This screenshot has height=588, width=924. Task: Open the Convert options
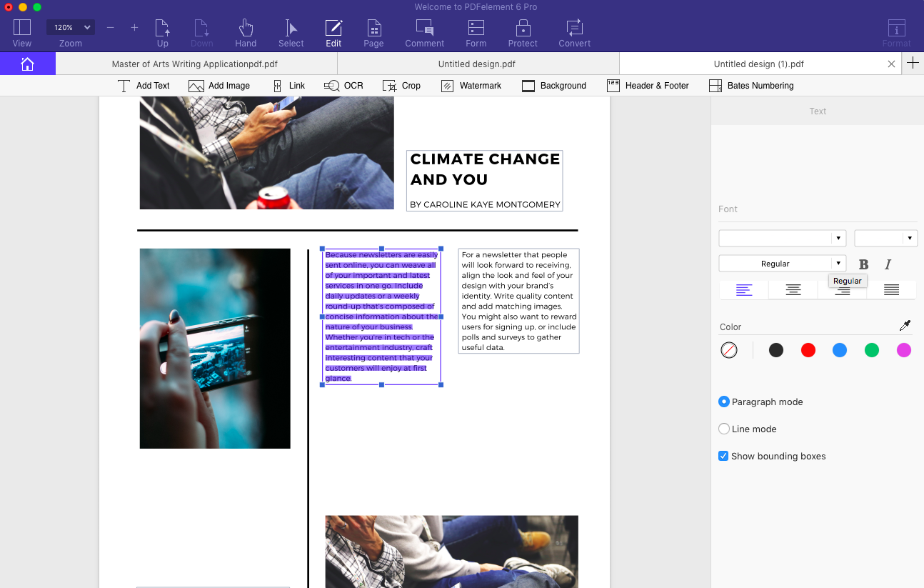coord(574,31)
